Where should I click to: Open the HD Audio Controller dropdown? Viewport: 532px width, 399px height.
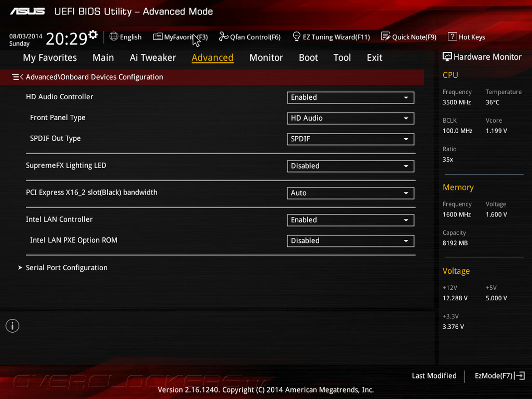(351, 97)
